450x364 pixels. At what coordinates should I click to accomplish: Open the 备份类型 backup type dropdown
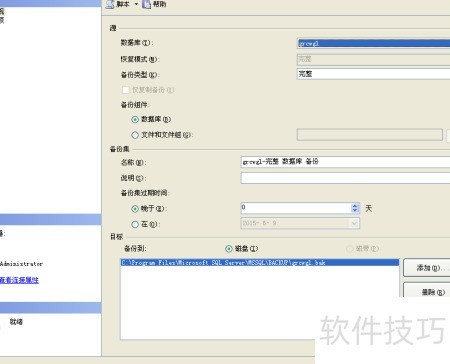(x=373, y=74)
